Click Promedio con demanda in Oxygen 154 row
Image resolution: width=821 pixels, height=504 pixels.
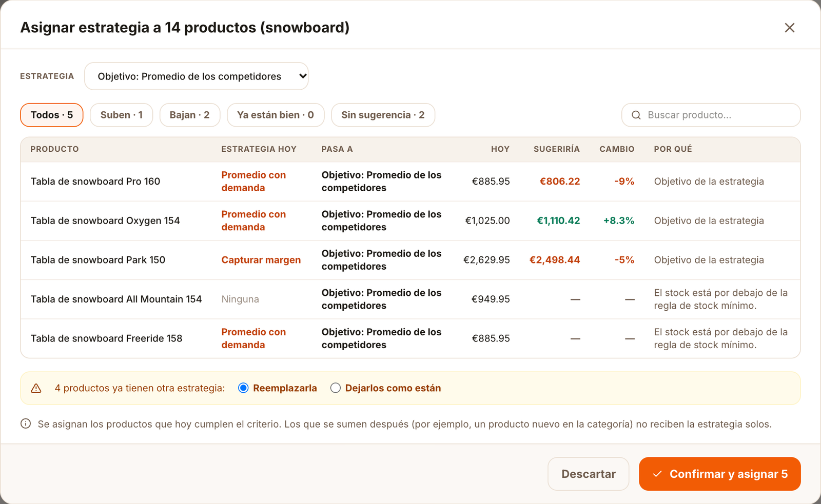coord(253,221)
